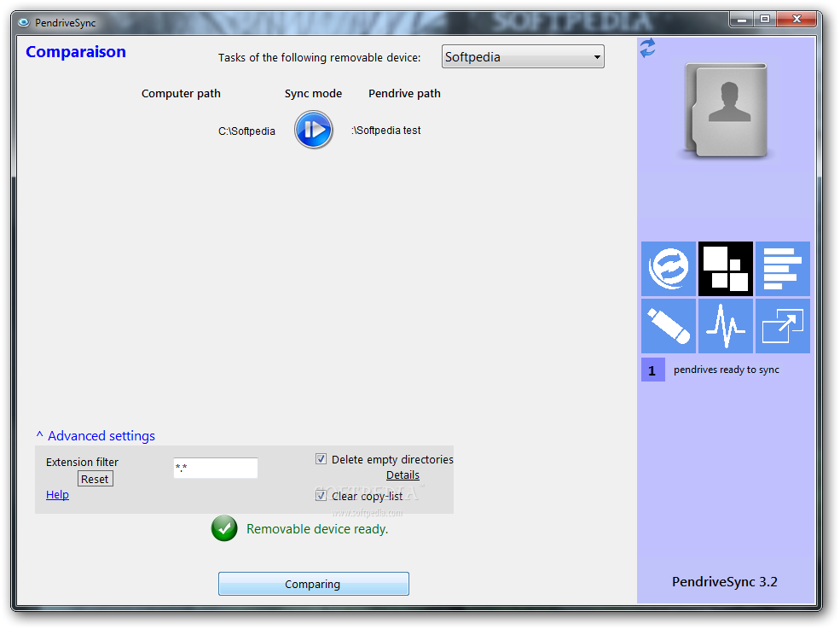Click the sync mode play arrow button

coord(313,130)
